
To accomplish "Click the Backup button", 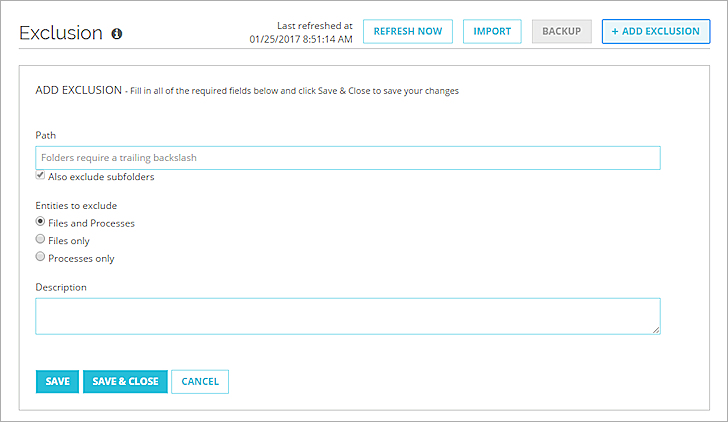I will point(561,31).
